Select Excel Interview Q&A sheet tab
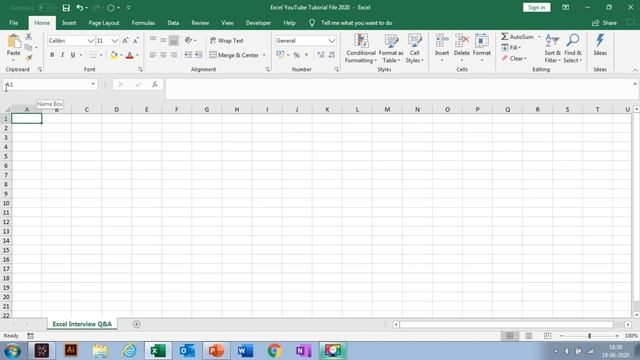Screen dimensions: 640x360 tap(82, 324)
